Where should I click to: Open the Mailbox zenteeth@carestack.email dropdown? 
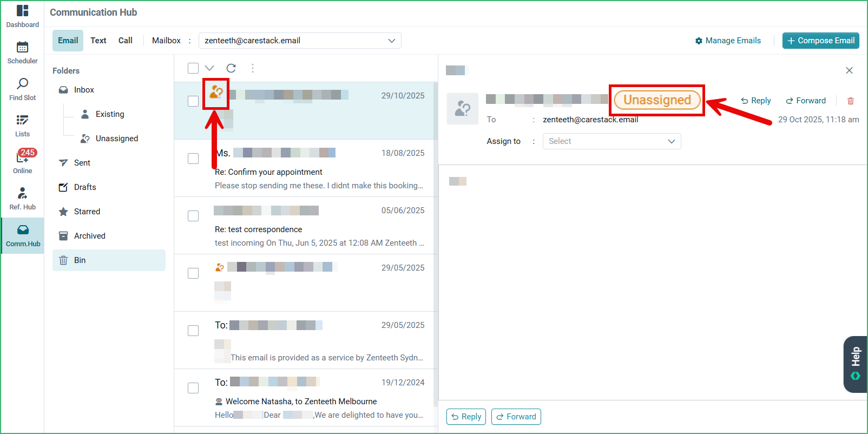(300, 41)
